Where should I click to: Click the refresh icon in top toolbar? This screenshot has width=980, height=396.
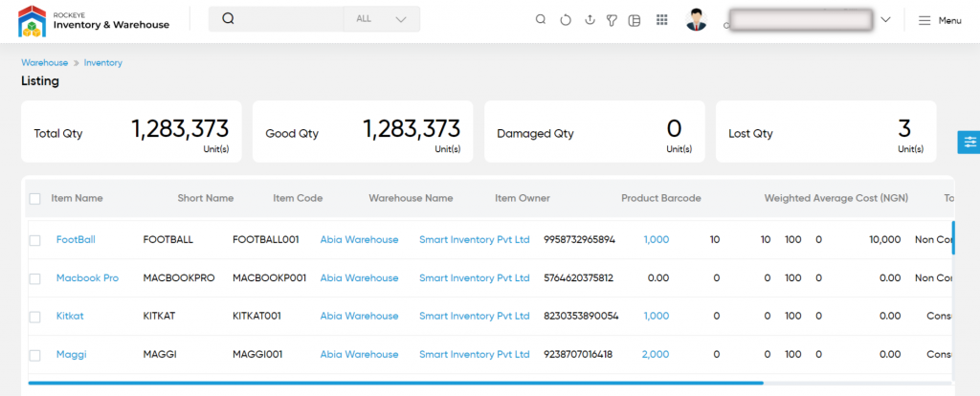click(566, 20)
